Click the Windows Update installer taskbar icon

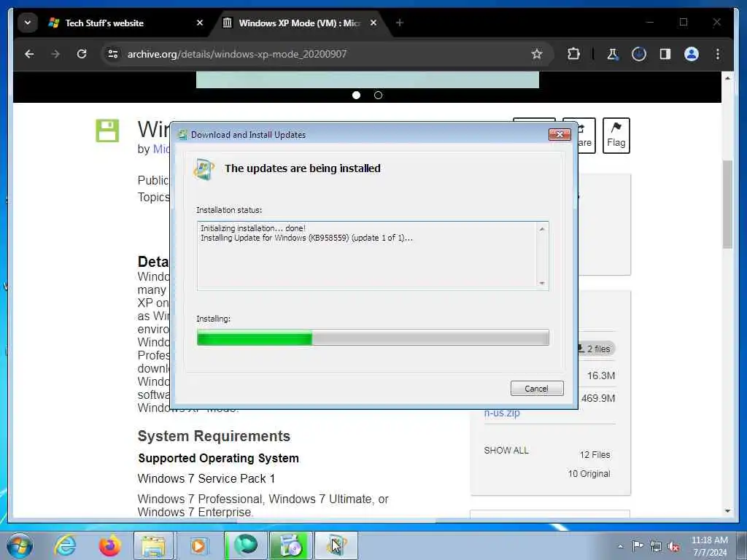click(336, 545)
